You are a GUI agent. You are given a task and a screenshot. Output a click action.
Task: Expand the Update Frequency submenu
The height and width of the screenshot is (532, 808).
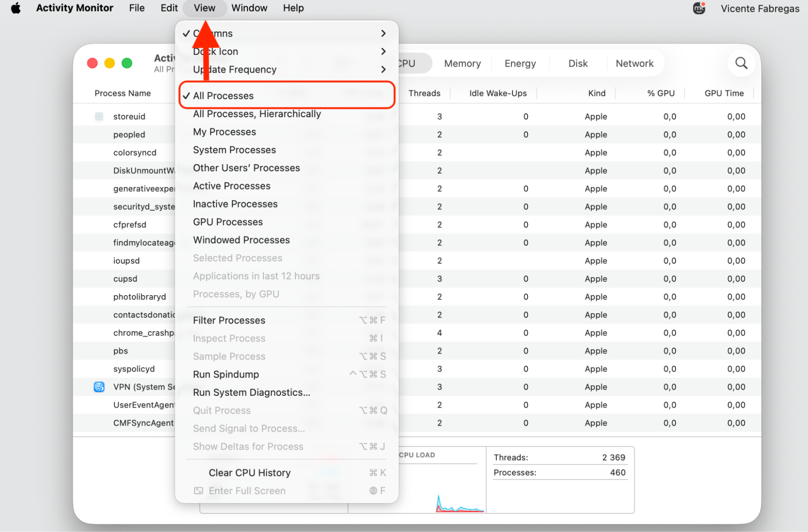coord(287,70)
